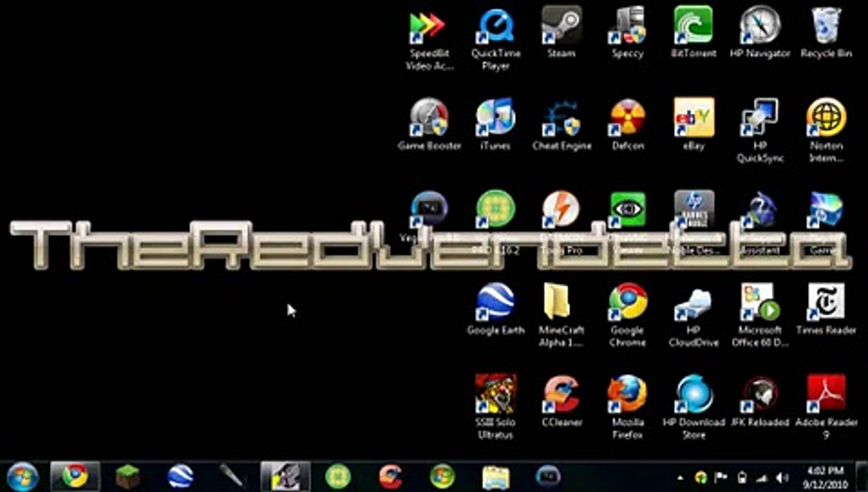The image size is (868, 492).
Task: Select the Speccy desktop shortcut
Action: [x=628, y=33]
